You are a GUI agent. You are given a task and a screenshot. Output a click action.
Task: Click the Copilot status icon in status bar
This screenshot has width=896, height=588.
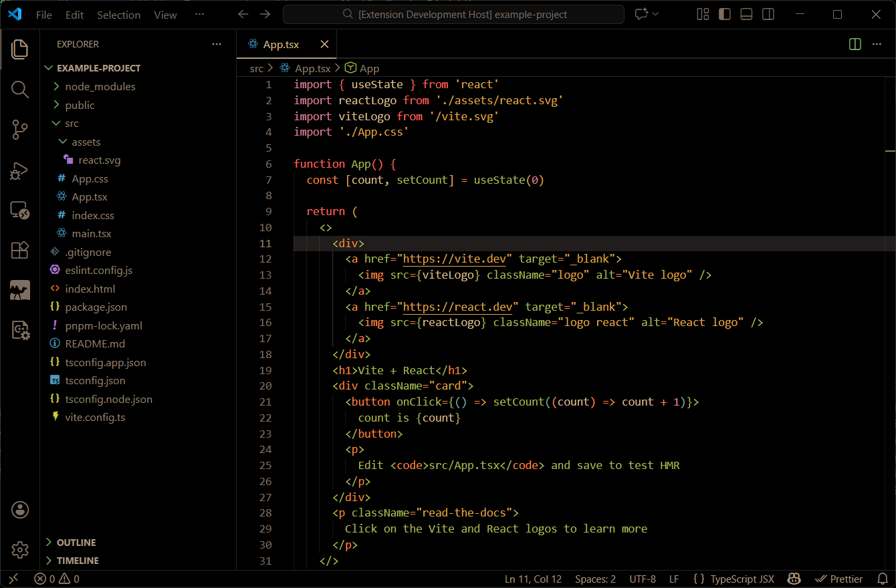tap(794, 579)
